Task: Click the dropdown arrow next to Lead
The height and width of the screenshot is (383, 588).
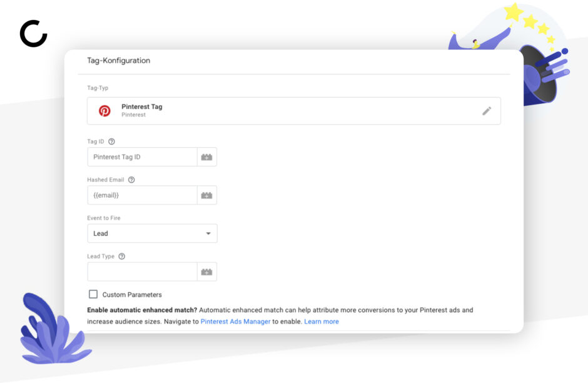Action: pyautogui.click(x=208, y=233)
